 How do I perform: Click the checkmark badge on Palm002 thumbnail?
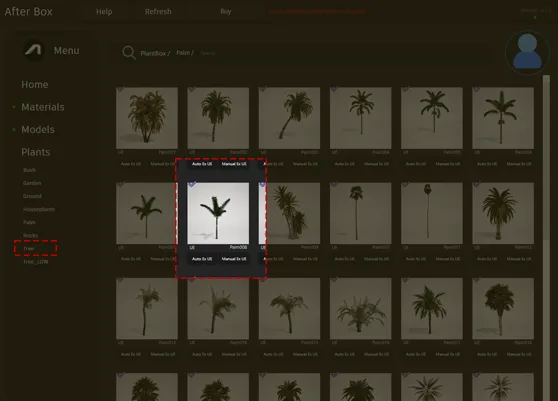[x=192, y=89]
